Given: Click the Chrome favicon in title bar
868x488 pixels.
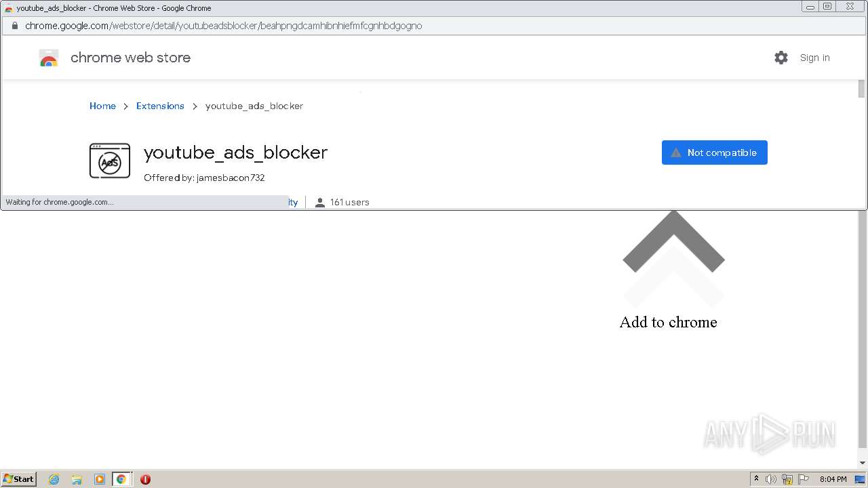Looking at the screenshot, I should [x=8, y=8].
